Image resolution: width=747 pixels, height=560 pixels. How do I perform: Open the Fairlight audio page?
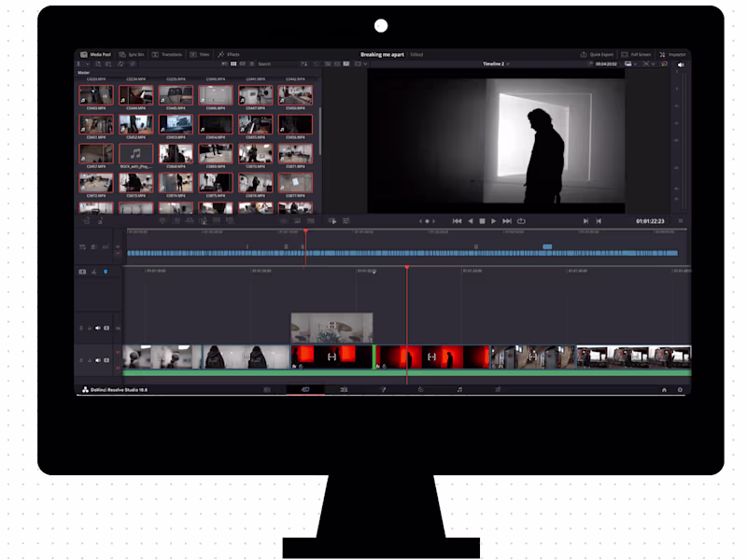458,390
